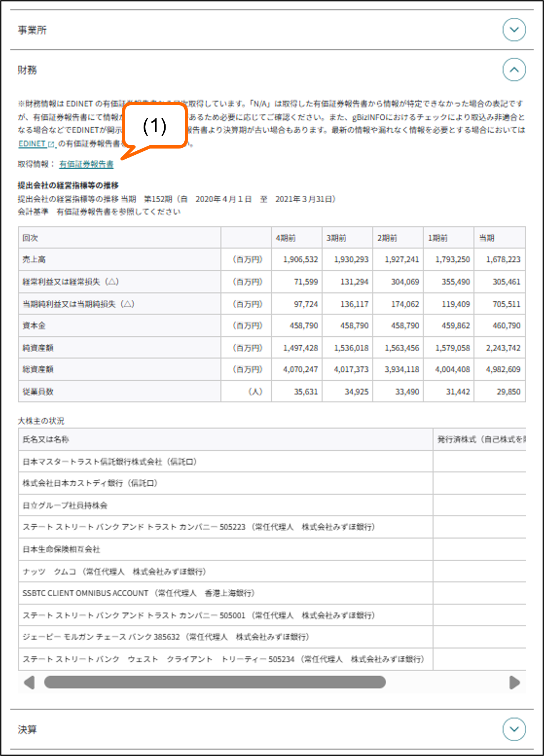The image size is (544, 756).
Task: Click the employee count 35,631
Action: (x=306, y=392)
